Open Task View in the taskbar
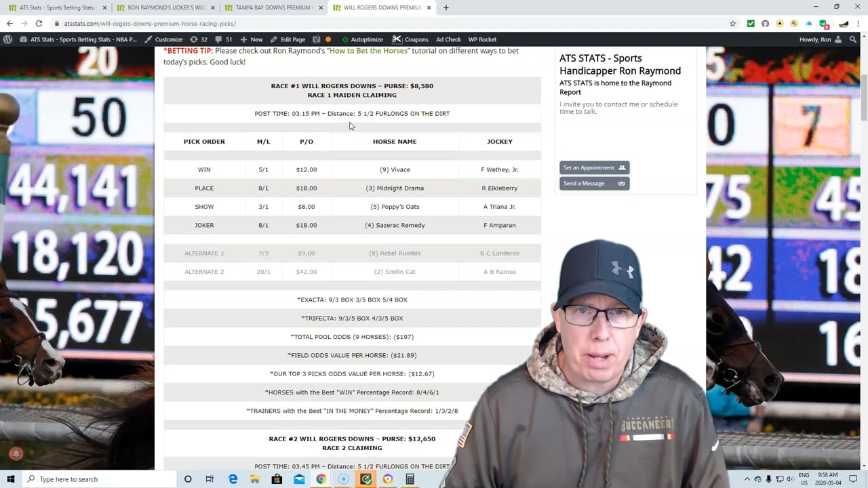Viewport: 868px width, 488px height. click(x=210, y=479)
